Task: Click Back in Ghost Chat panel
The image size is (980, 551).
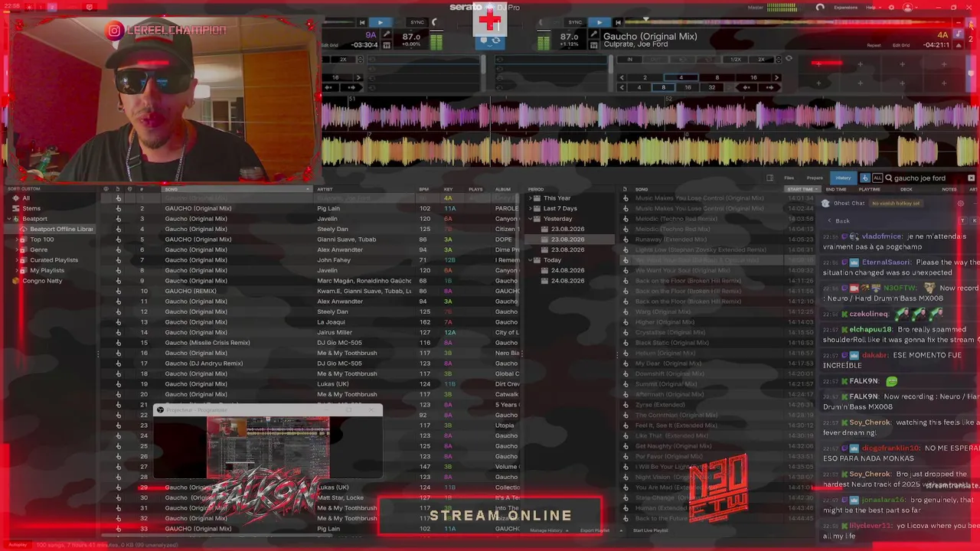Action: tap(842, 220)
